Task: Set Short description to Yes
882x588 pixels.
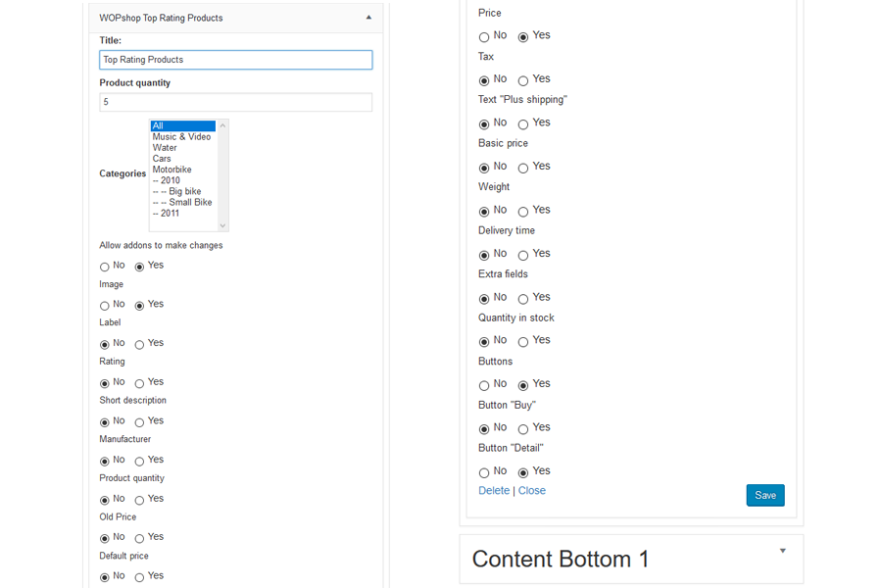Action: point(139,422)
